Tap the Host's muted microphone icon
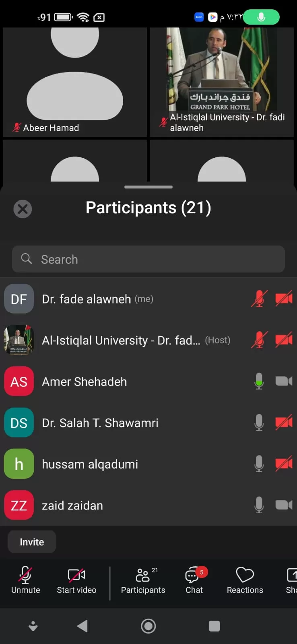297x644 pixels. [259, 340]
